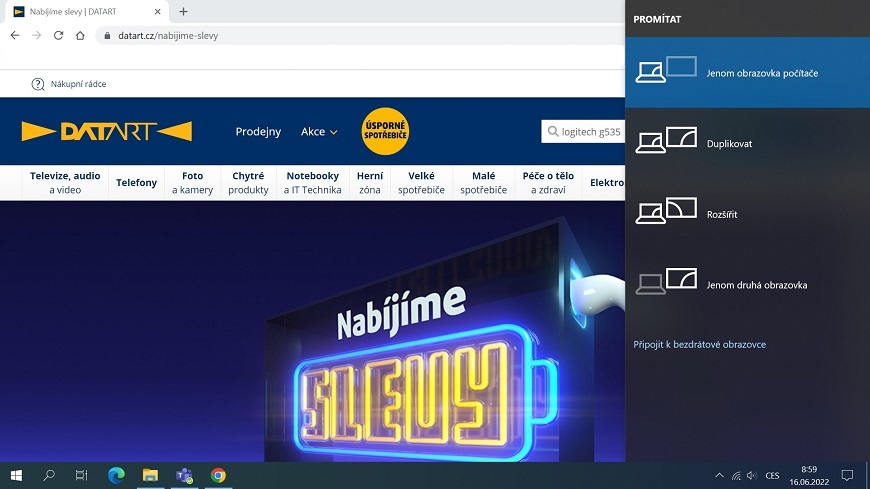Open Task View on taskbar
The width and height of the screenshot is (870, 489).
(x=82, y=475)
